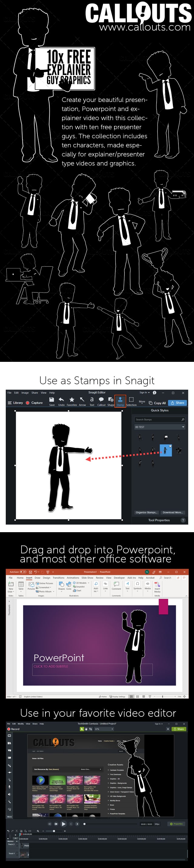Pick the Arrow tool in Snagit Editor

click(x=82, y=401)
